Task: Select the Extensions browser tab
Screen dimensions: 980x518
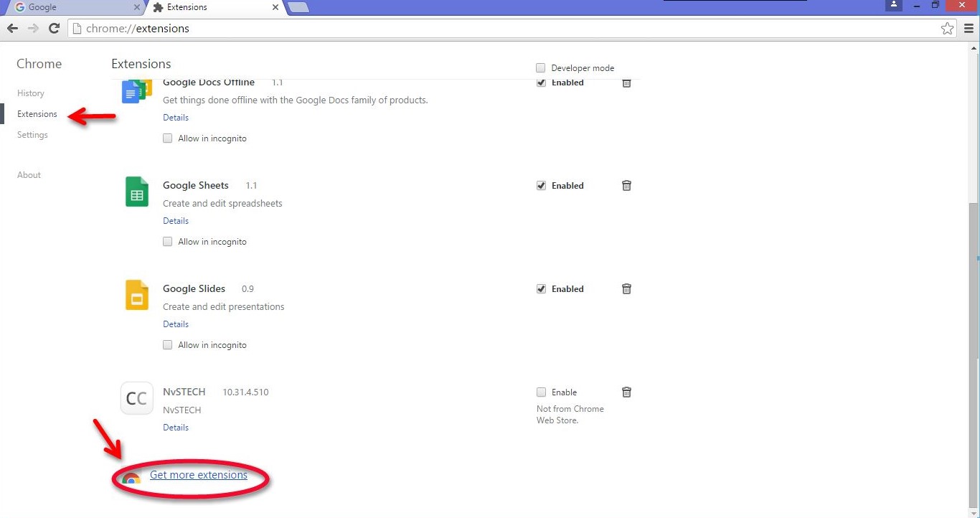Action: [215, 7]
